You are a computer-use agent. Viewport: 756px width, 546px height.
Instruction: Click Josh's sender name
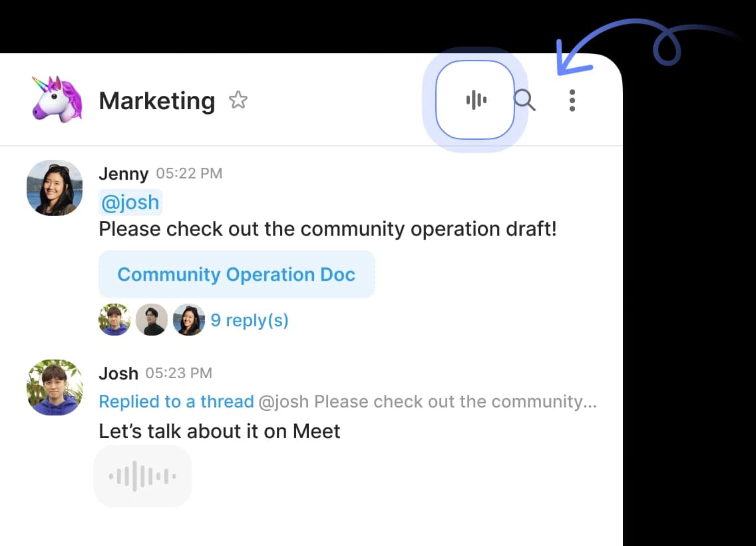click(x=118, y=374)
